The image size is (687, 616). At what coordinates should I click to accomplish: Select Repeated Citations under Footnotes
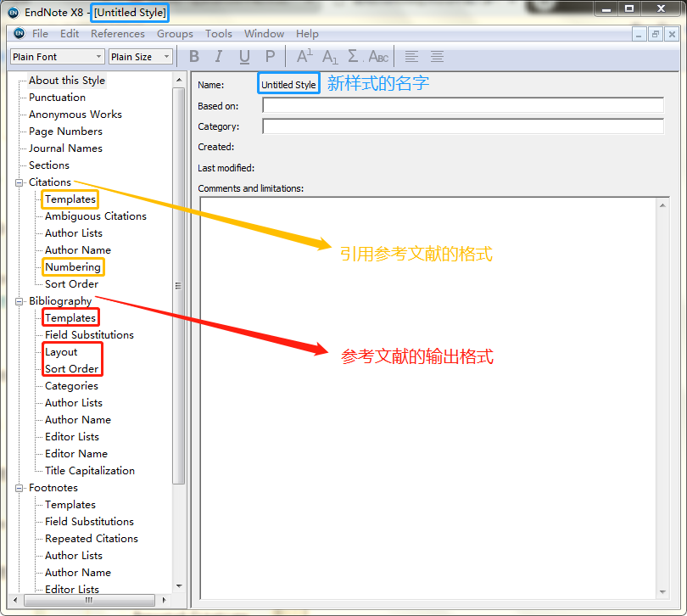(92, 539)
